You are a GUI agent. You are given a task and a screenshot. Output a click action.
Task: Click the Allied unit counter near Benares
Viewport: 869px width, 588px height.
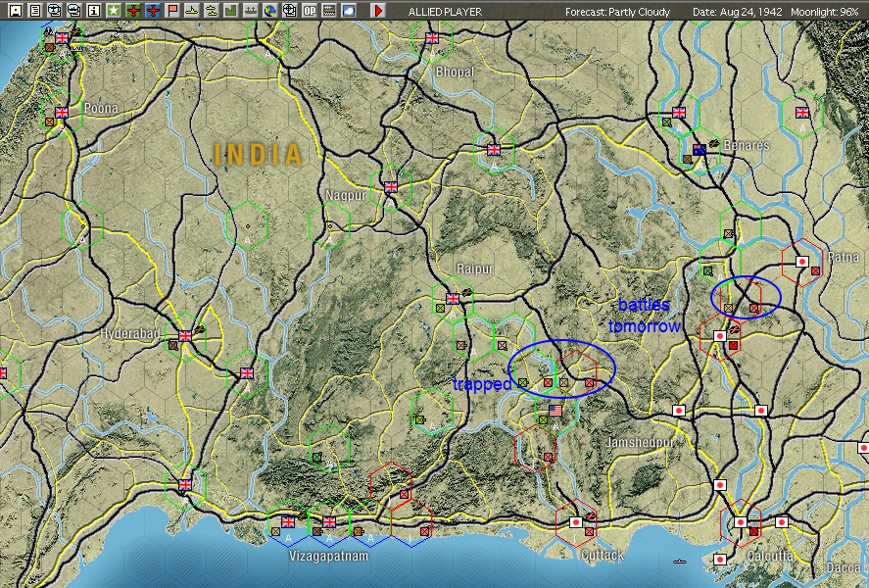698,150
